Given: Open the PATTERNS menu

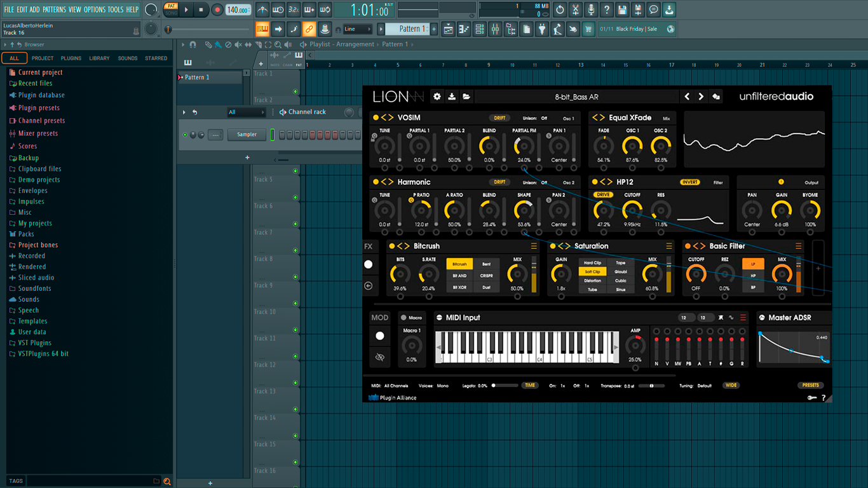Looking at the screenshot, I should pos(54,10).
